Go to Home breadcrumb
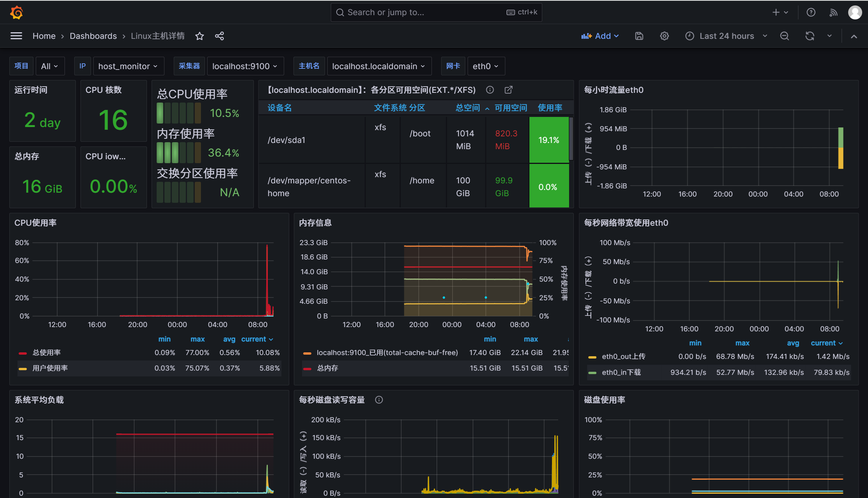The height and width of the screenshot is (498, 868). pyautogui.click(x=44, y=36)
